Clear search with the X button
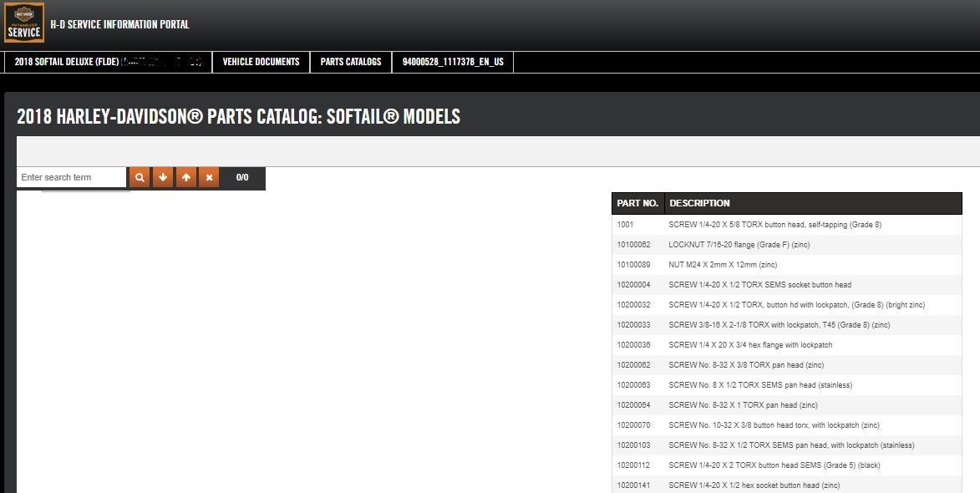This screenshot has height=493, width=980. [209, 177]
